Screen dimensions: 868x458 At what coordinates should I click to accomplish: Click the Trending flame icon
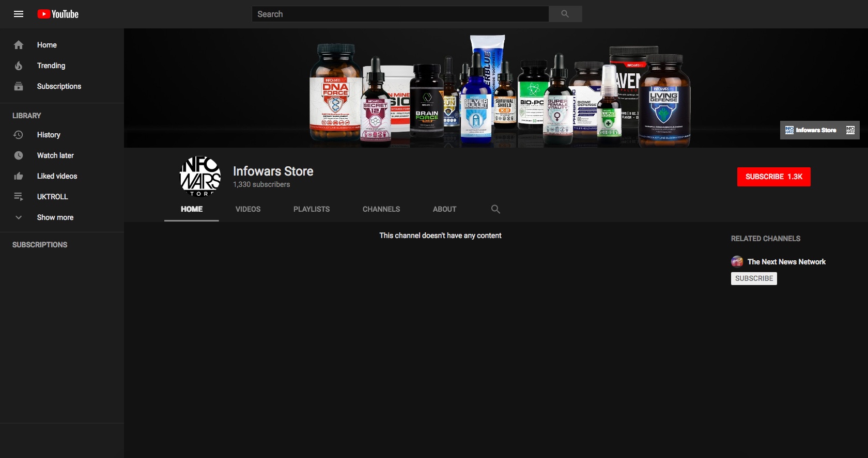click(x=19, y=66)
